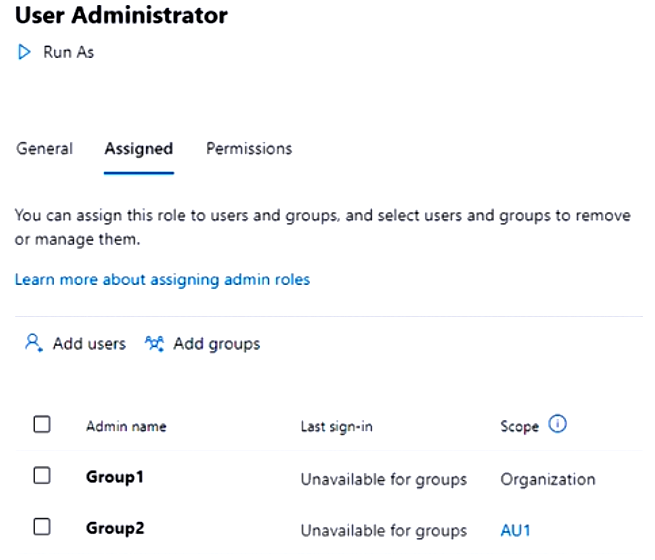The image size is (655, 560).
Task: Click the Scope column header text
Action: (x=519, y=426)
